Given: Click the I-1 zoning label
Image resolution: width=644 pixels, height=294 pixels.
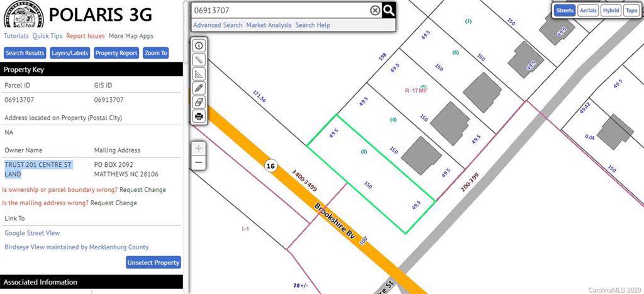Looking at the screenshot, I should tap(245, 229).
